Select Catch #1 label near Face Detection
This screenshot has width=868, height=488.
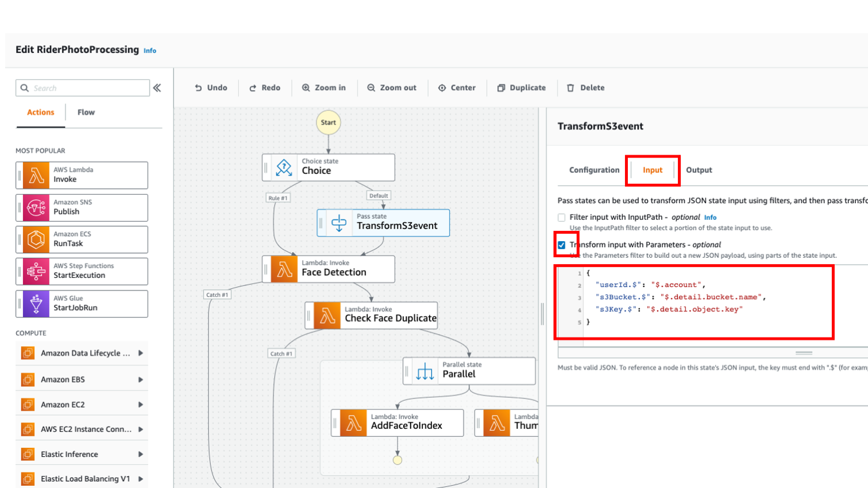click(217, 295)
